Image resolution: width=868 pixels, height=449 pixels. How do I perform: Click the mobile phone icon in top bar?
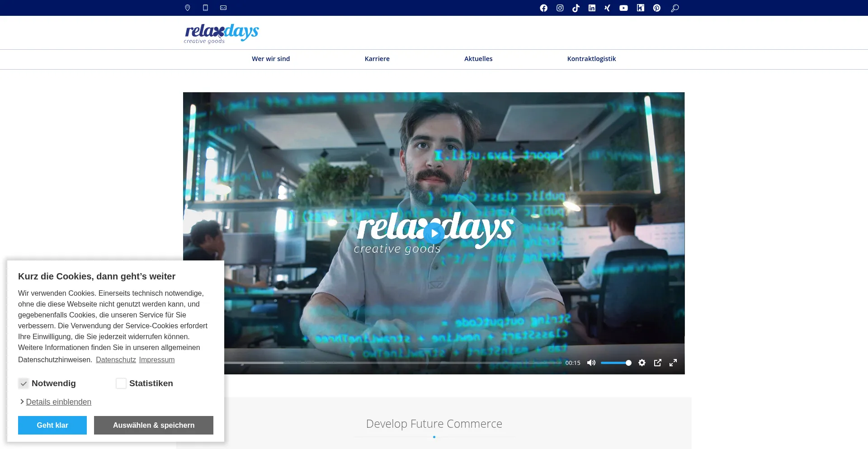(x=205, y=8)
